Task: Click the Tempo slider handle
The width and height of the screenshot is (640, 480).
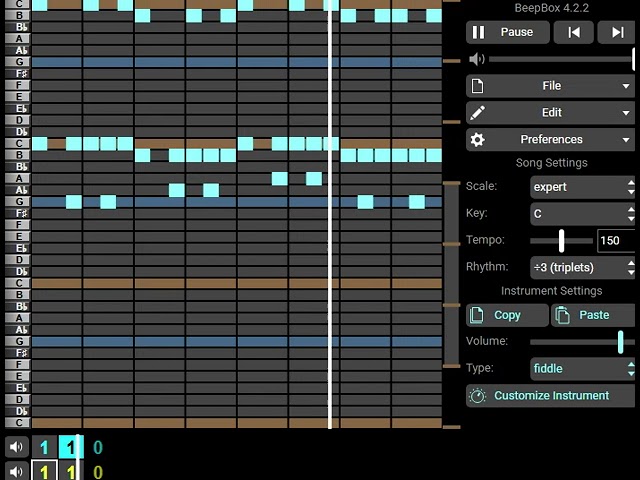Action: [561, 241]
